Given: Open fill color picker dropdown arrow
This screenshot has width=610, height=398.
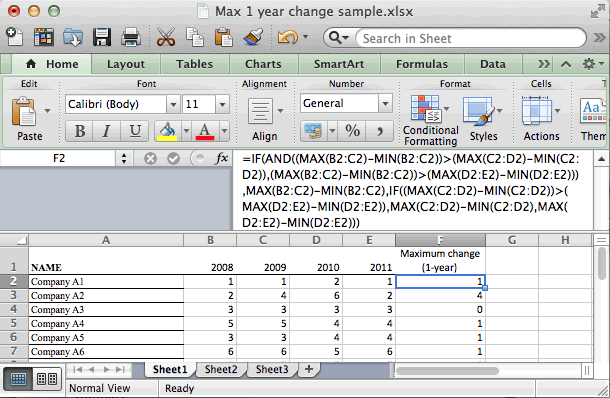Looking at the screenshot, I should tap(186, 131).
